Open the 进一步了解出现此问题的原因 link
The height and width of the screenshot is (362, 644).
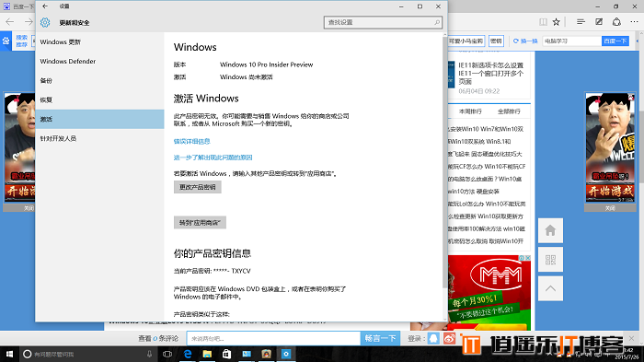tap(213, 158)
